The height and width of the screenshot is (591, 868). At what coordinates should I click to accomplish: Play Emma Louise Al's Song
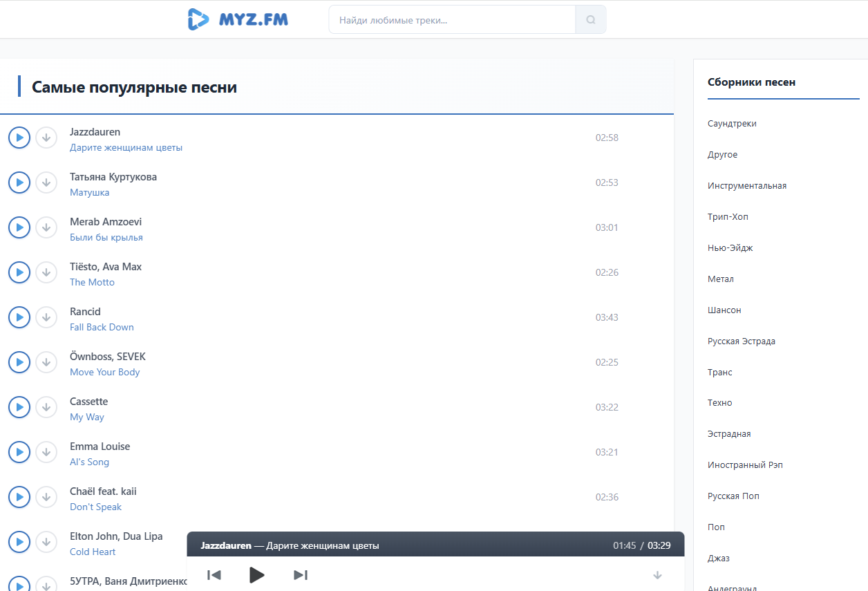(19, 452)
